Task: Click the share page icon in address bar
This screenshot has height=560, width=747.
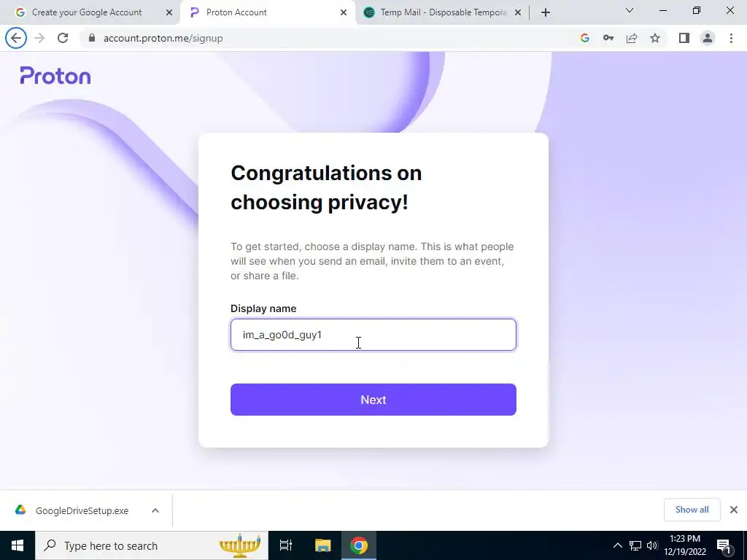Action: pos(632,38)
